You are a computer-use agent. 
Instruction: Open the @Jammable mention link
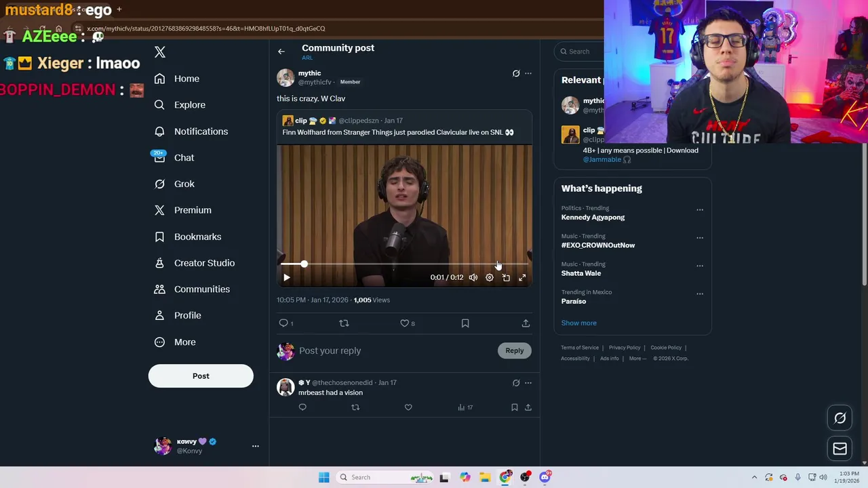coord(602,159)
